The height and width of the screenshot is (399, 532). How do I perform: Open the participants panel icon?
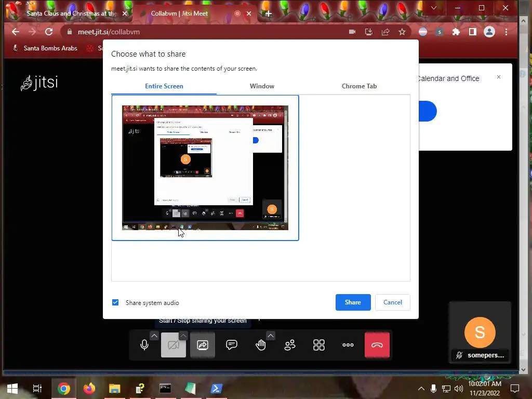290,345
